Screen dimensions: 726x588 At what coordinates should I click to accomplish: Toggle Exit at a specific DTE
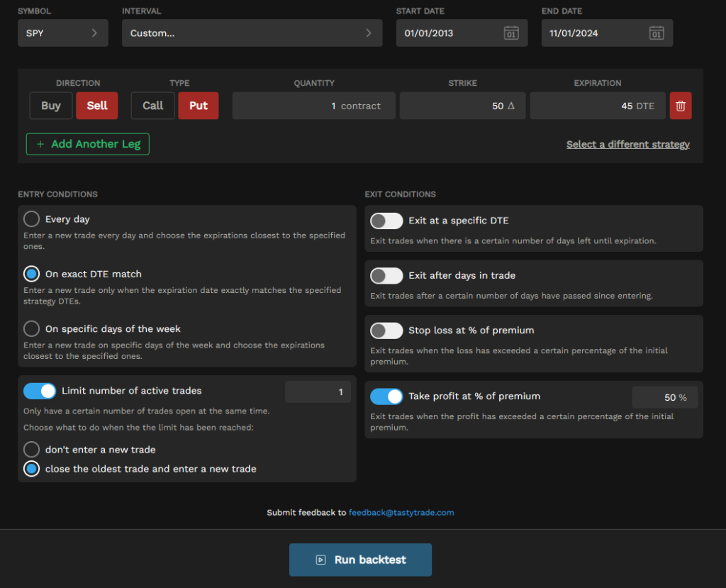[x=386, y=221]
